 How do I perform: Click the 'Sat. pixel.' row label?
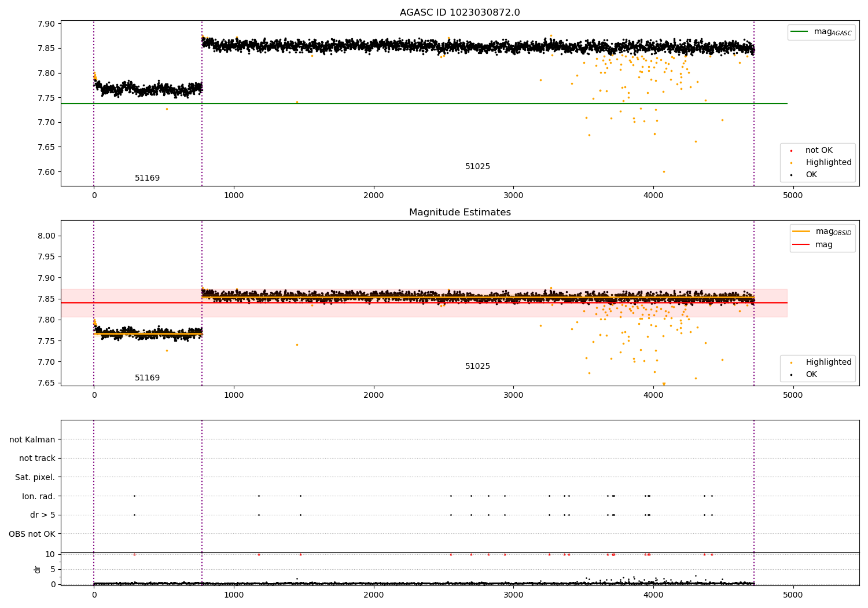(x=35, y=477)
